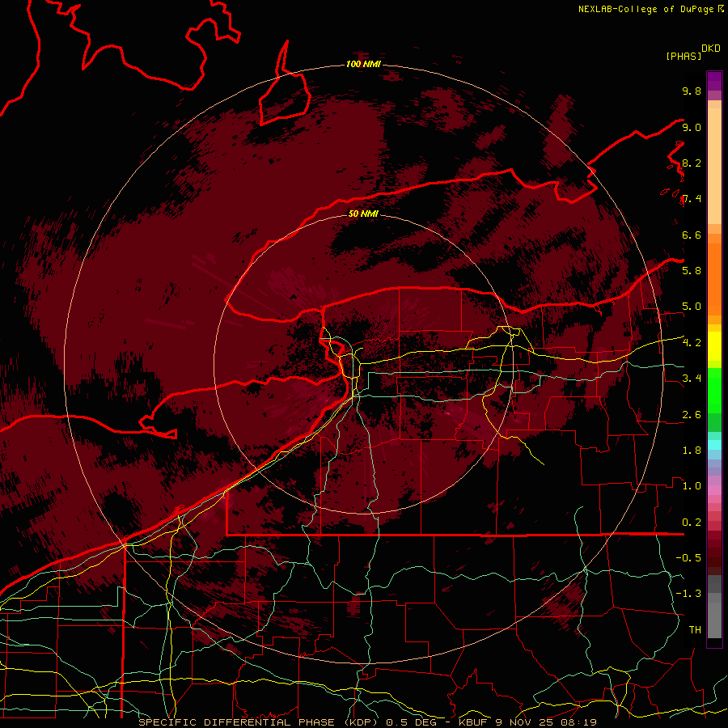Click the [PHAS] legend heading
728x728 pixels.
(x=684, y=56)
